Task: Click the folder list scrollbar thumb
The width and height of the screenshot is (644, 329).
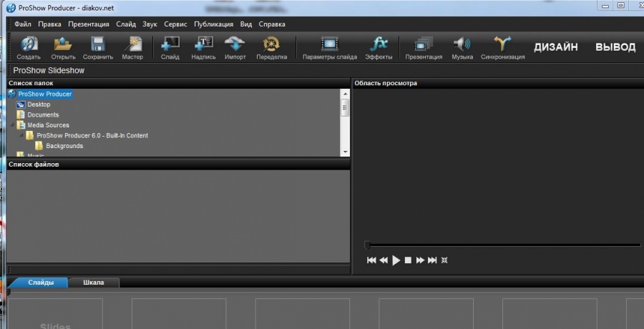Action: tap(346, 107)
